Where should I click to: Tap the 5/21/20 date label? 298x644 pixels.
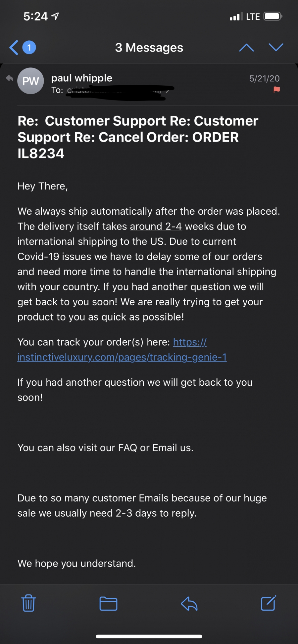coord(265,78)
